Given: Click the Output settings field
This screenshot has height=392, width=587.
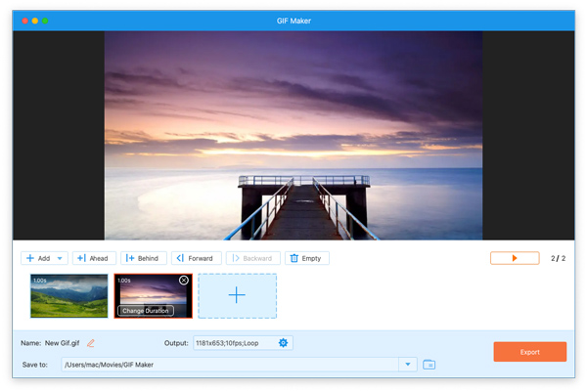Looking at the screenshot, I should point(243,343).
